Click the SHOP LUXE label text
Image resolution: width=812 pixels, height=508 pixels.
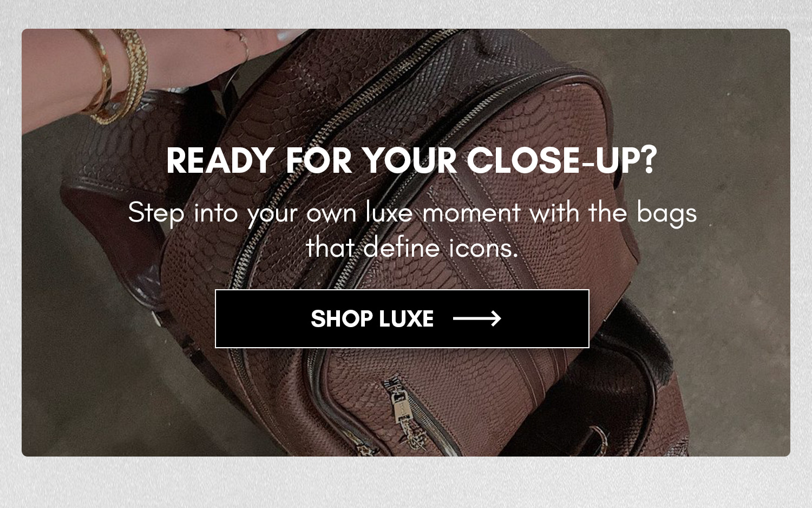click(372, 318)
